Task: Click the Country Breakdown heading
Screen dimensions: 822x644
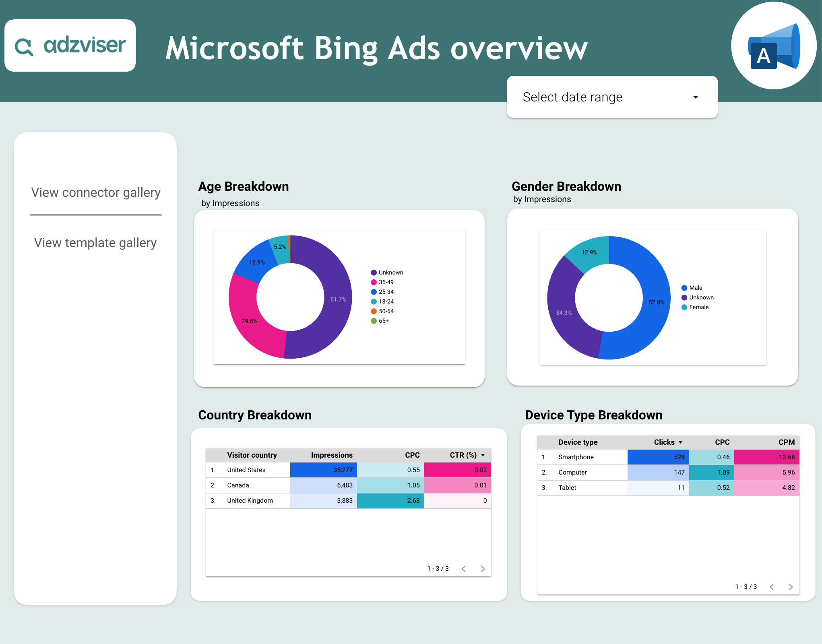Action: (255, 415)
